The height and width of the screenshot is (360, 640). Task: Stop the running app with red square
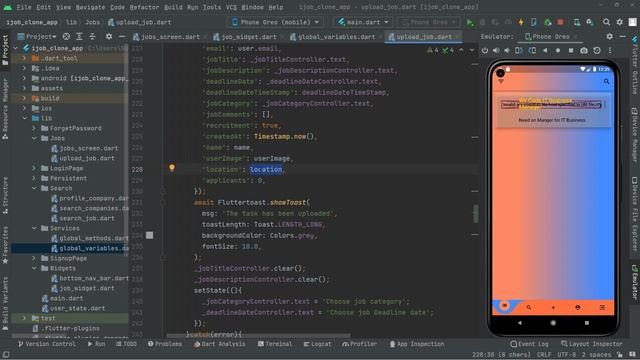click(560, 22)
